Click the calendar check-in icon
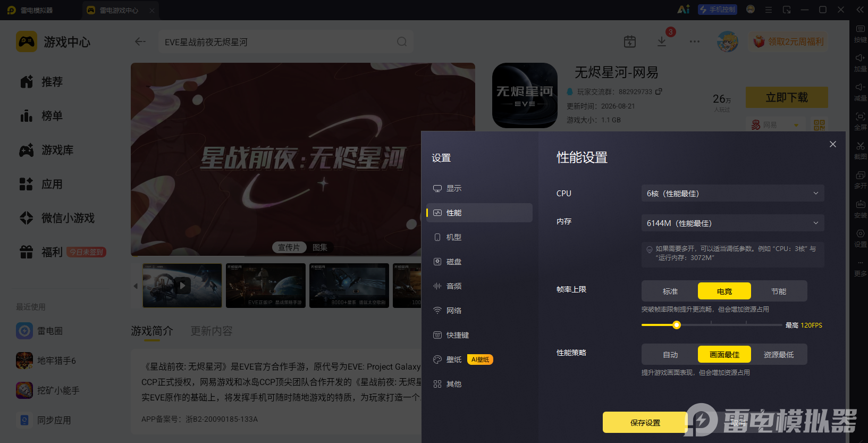This screenshot has width=868, height=443. tap(630, 41)
